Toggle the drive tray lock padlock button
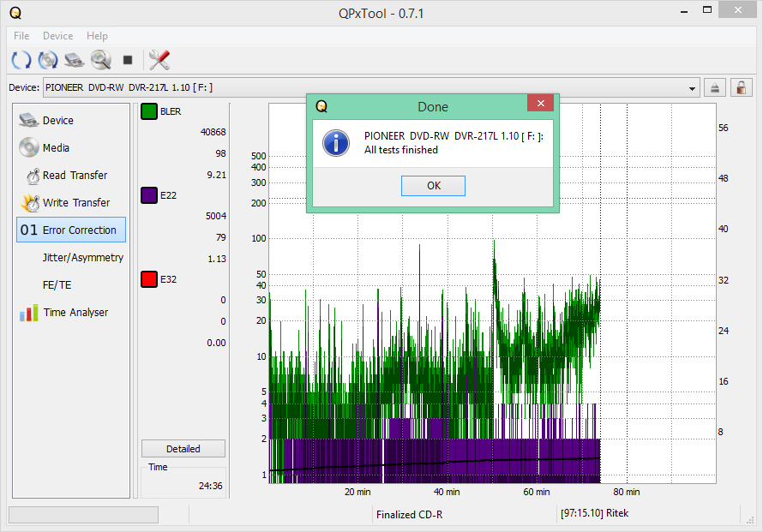The image size is (763, 532). click(741, 88)
